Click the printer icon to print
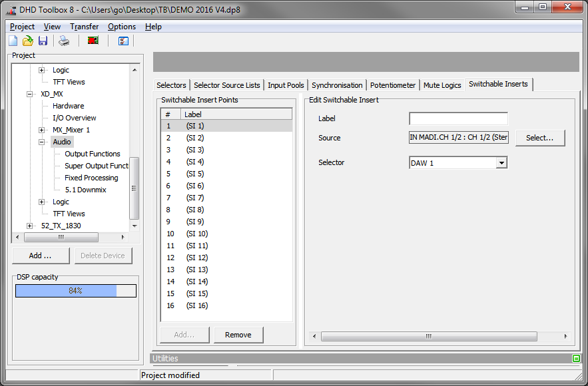 tap(63, 41)
